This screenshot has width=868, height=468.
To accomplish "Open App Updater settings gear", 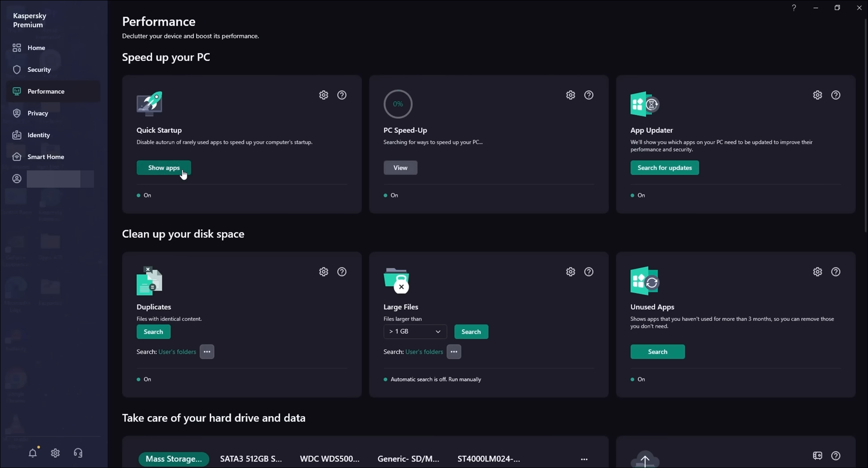I will click(817, 95).
